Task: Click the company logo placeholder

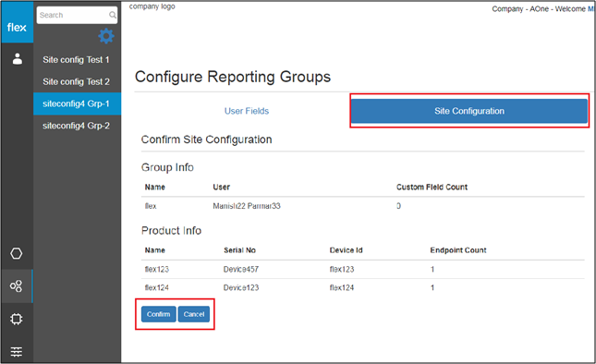Action: coord(152,6)
